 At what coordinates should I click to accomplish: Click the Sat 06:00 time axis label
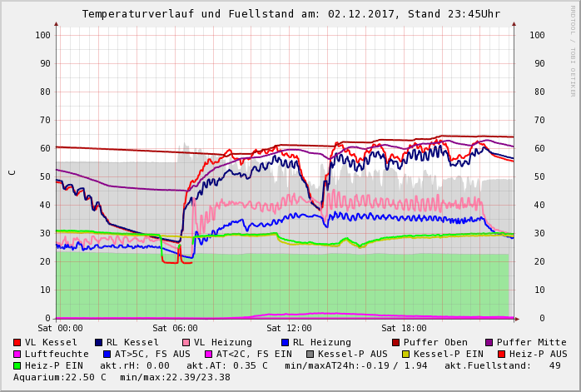click(175, 329)
